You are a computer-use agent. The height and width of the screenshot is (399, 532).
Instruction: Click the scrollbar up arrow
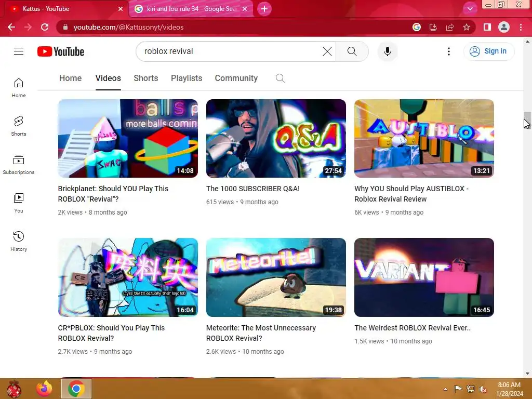(x=527, y=42)
